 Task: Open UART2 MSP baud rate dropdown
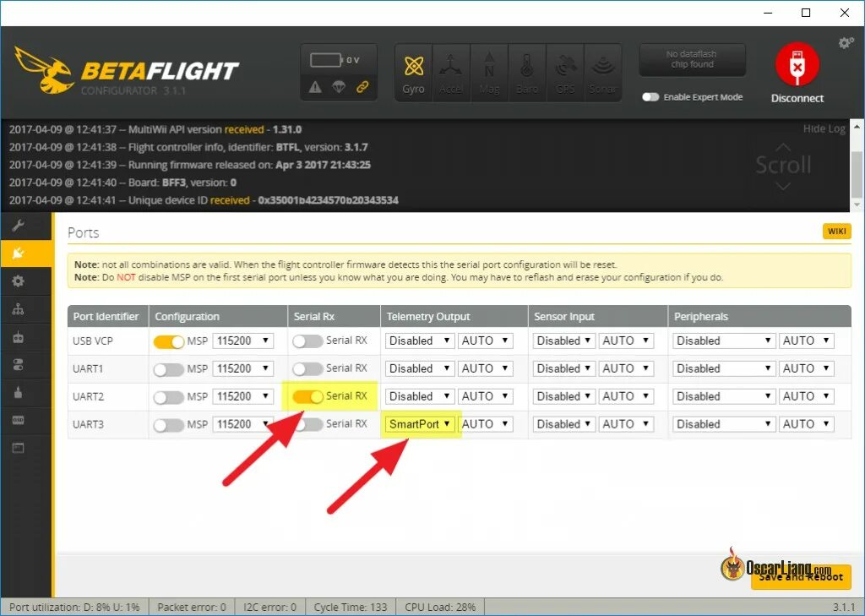(242, 396)
